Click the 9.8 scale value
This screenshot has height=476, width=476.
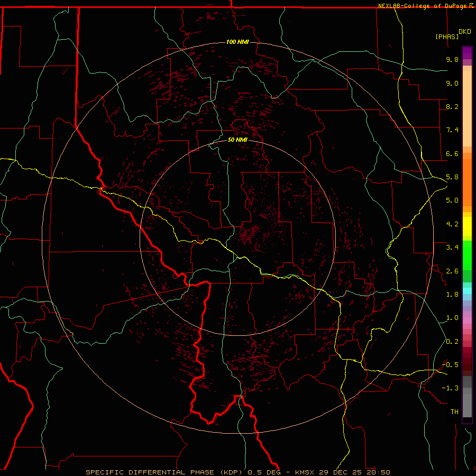coord(452,59)
